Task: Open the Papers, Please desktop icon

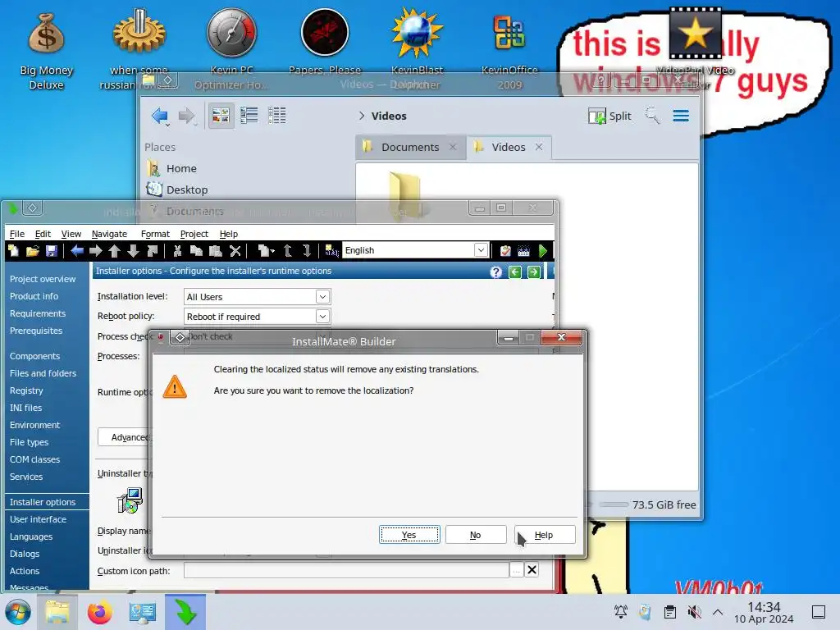Action: 325,42
